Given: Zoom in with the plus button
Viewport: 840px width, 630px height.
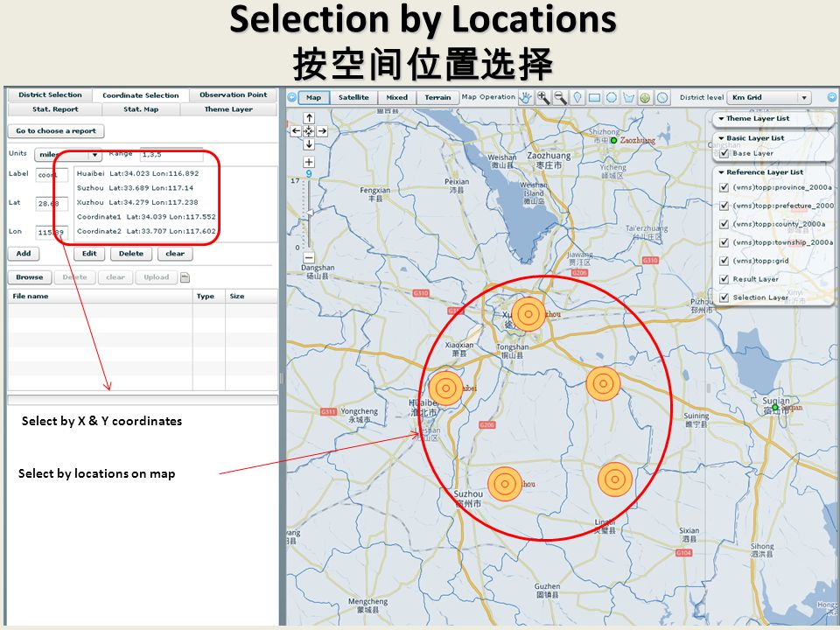Looking at the screenshot, I should click(x=309, y=162).
